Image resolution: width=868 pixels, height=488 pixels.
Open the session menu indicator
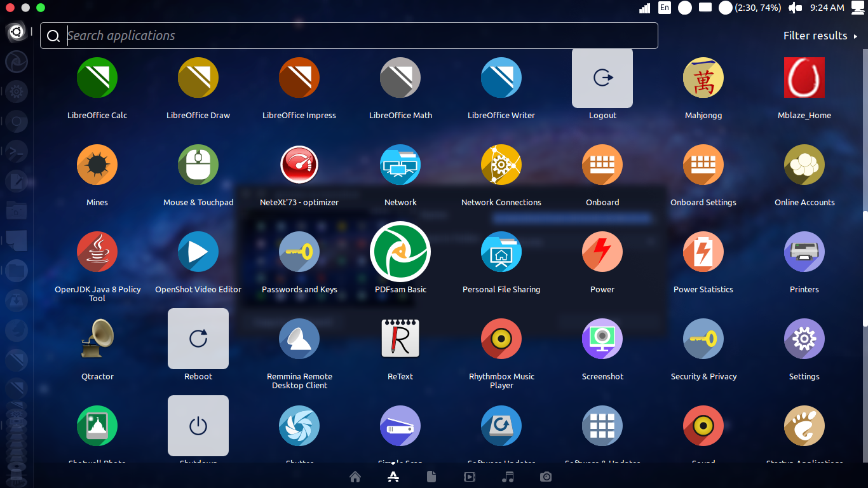[857, 8]
